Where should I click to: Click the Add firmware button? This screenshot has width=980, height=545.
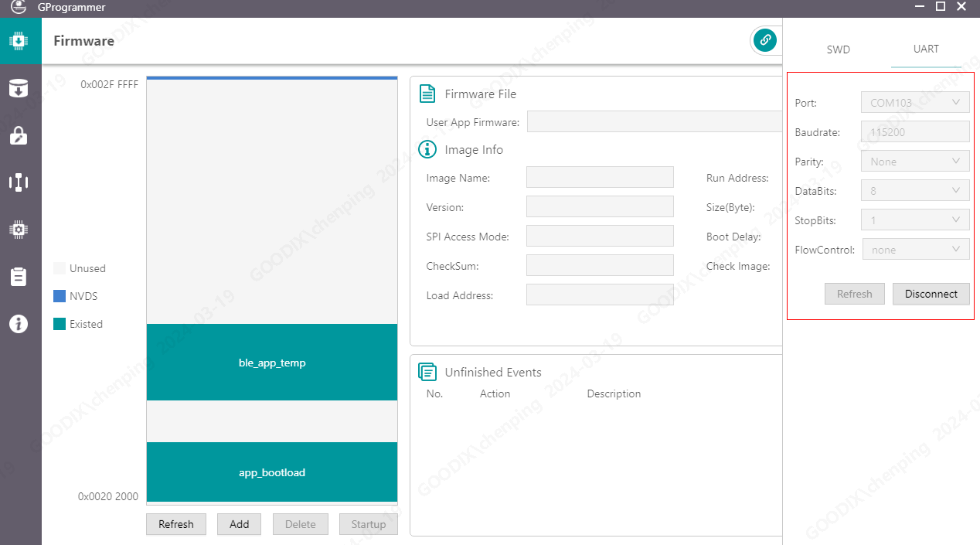click(x=239, y=524)
